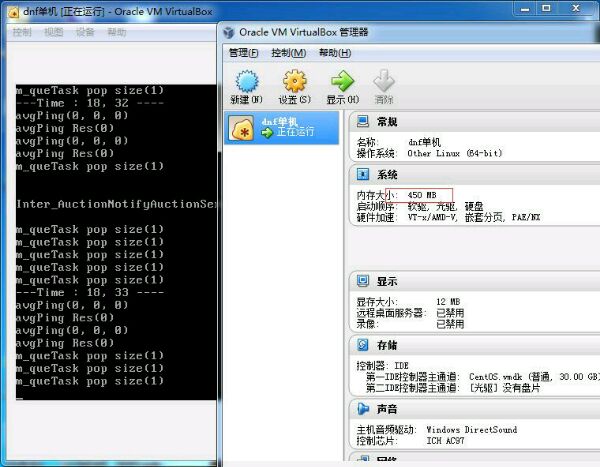The height and width of the screenshot is (467, 600).
Task: Click video memory value 12 MB
Action: coord(448,302)
